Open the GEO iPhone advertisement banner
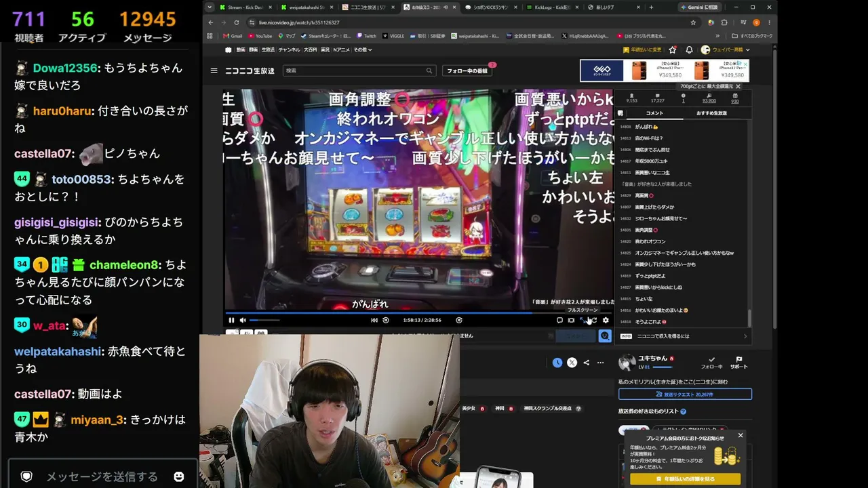868x488 pixels. click(x=665, y=70)
